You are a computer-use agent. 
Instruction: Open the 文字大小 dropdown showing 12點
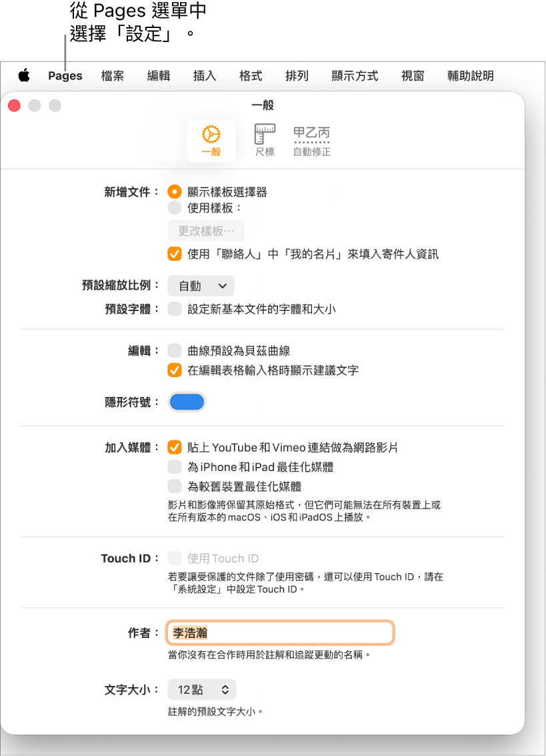point(201,689)
